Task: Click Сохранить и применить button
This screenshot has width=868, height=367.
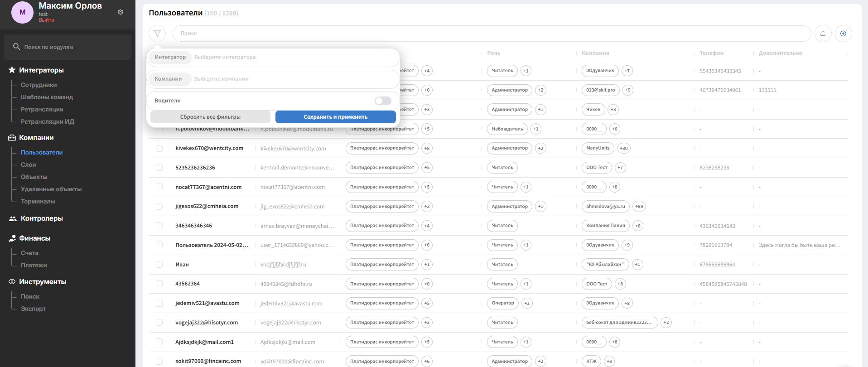Action: (336, 117)
